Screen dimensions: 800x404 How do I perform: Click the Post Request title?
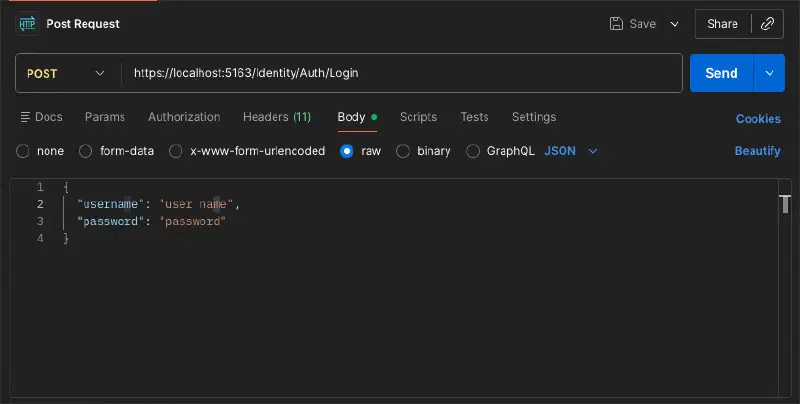tap(83, 24)
